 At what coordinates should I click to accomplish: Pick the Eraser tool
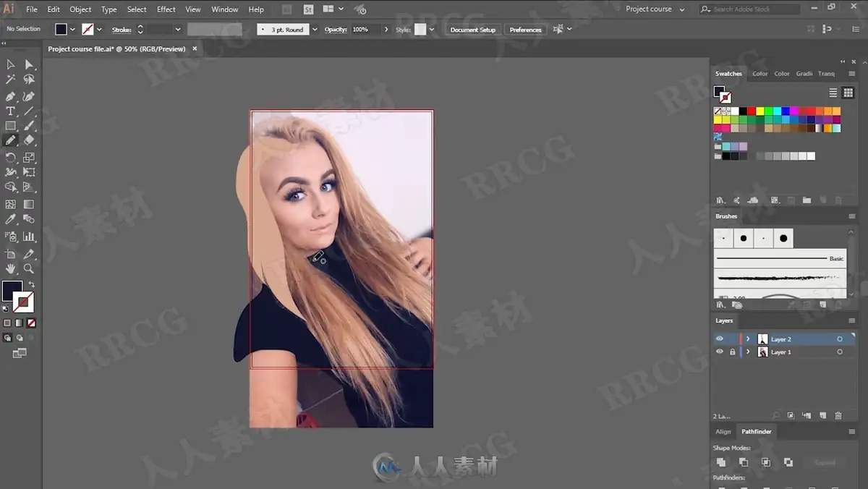pos(29,140)
